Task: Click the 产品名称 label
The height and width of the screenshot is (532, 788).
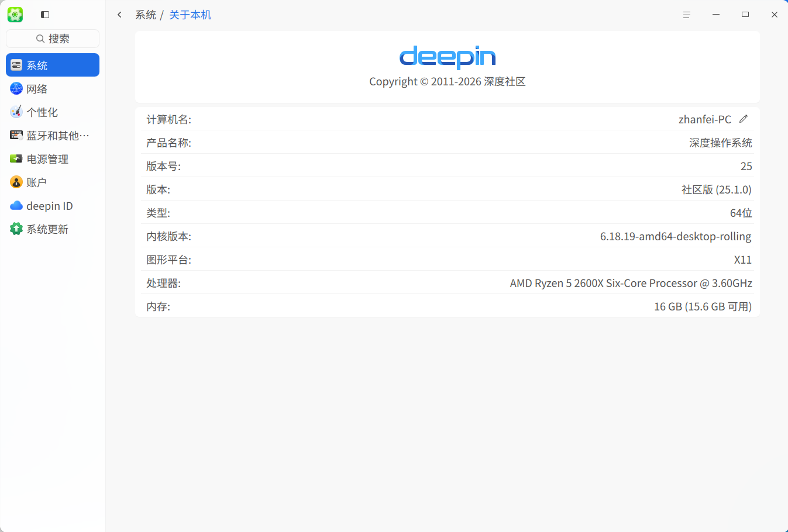Action: coord(168,143)
